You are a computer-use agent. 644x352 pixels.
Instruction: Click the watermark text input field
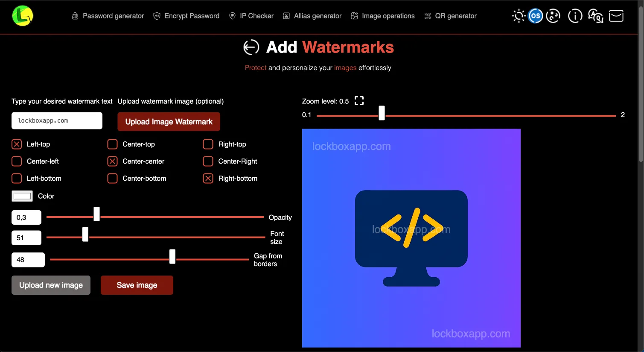[57, 121]
